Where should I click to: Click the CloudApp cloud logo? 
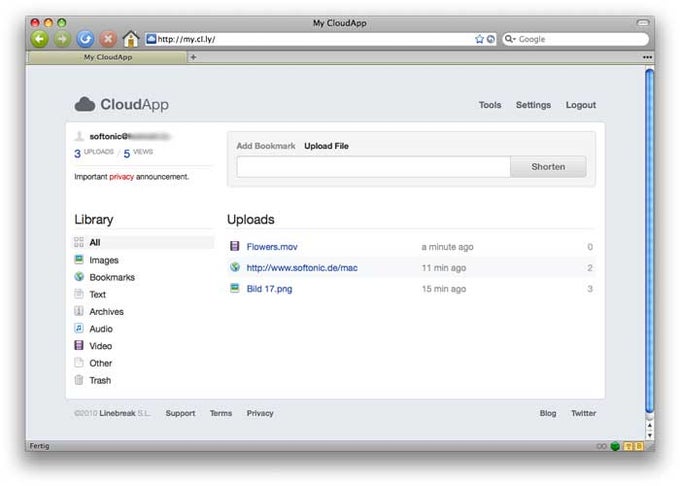click(x=85, y=104)
